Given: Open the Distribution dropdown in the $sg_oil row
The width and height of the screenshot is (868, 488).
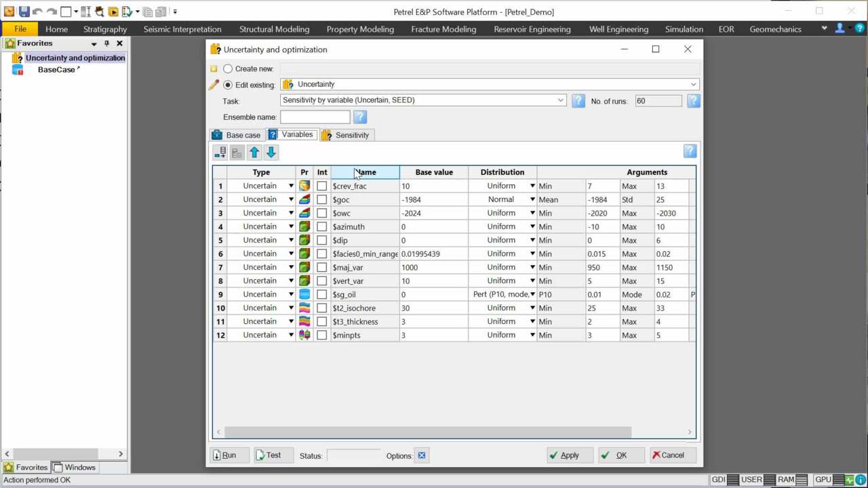Looking at the screenshot, I should pos(532,294).
